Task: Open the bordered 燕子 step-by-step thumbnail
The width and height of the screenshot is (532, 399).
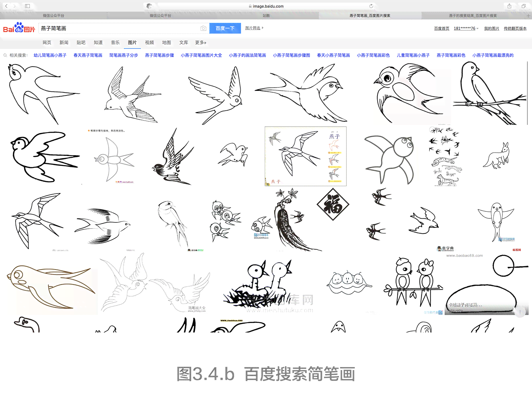Action: click(306, 156)
